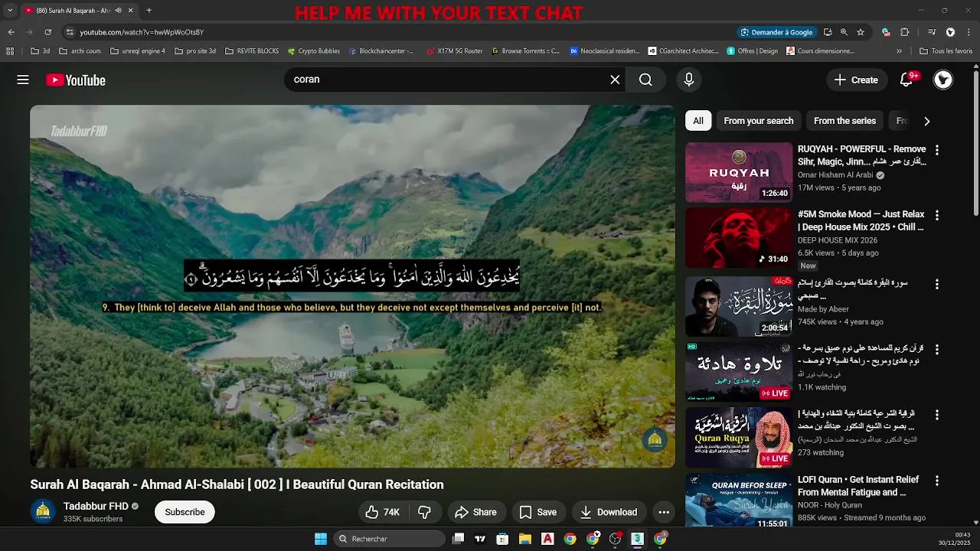Save the video to a playlist

(538, 512)
